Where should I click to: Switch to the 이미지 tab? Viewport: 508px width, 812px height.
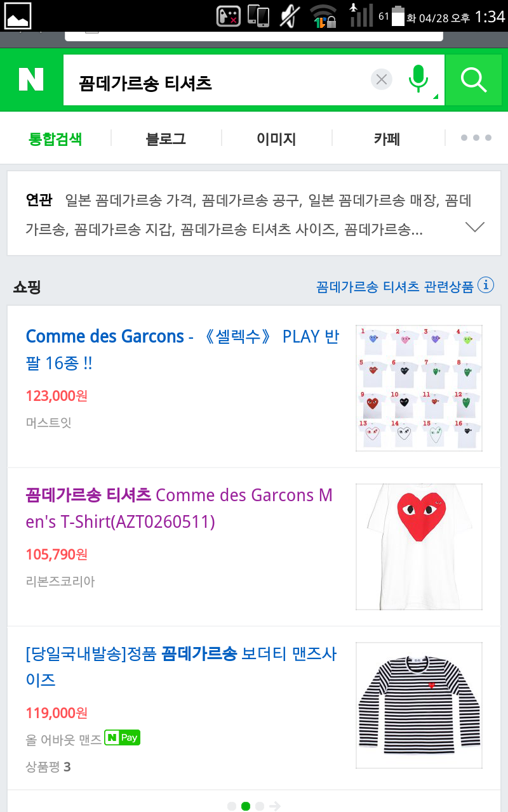pyautogui.click(x=276, y=139)
